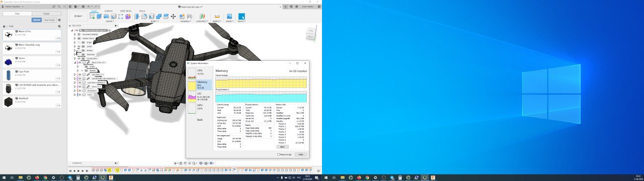The image size is (644, 181).
Task: Select the Data tab in data panel
Action: tap(17, 14)
